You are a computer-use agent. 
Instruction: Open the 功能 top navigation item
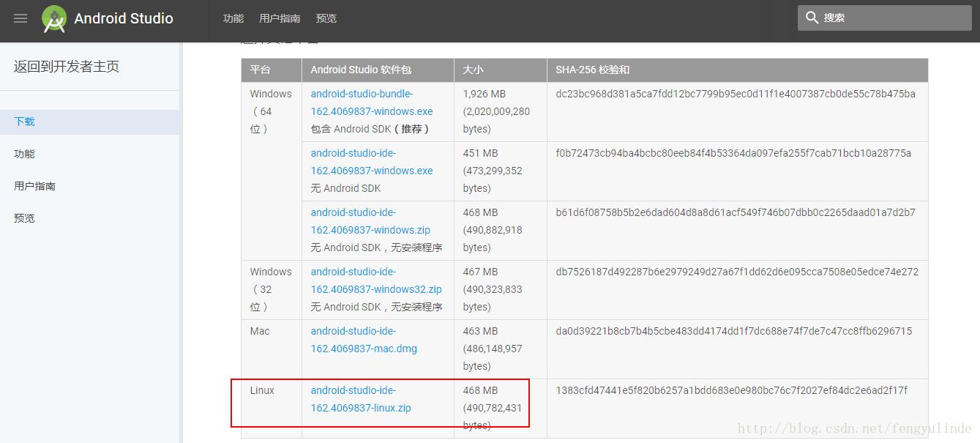(233, 18)
